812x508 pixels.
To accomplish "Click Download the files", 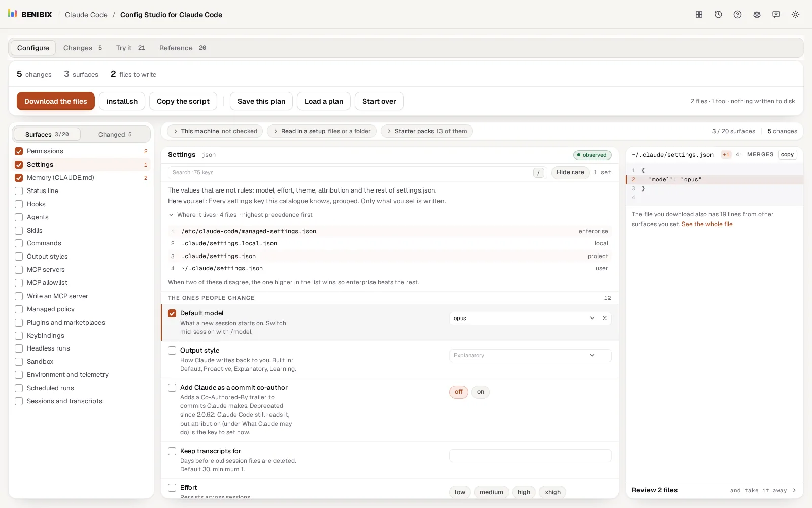I will (x=56, y=101).
